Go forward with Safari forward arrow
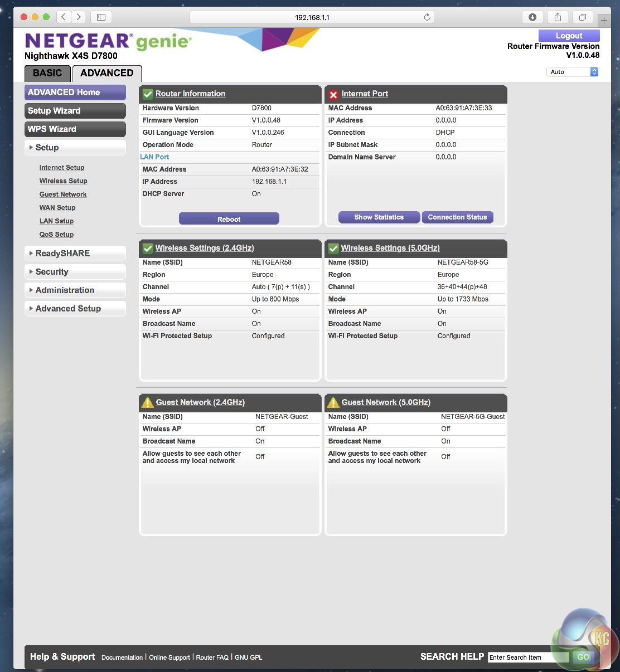 coord(79,17)
